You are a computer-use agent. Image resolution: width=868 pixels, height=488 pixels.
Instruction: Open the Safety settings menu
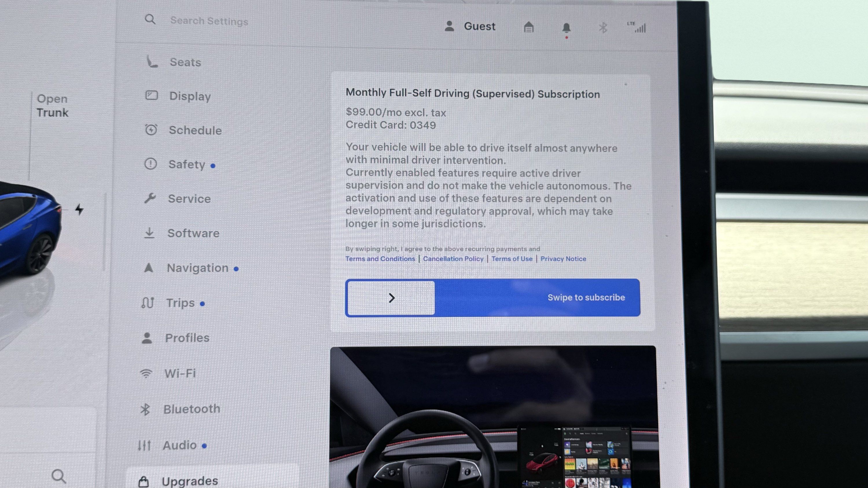click(x=187, y=164)
